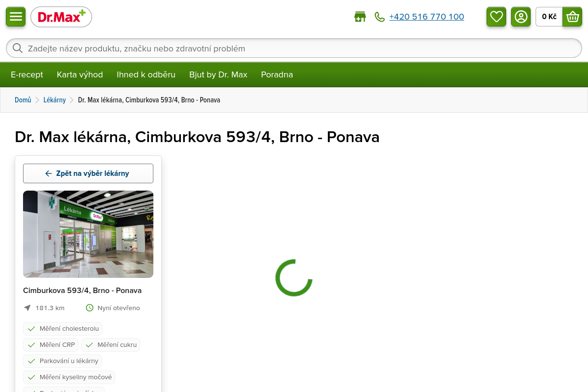This screenshot has width=588, height=392.
Task: Open the E-recept menu item
Action: pyautogui.click(x=27, y=74)
